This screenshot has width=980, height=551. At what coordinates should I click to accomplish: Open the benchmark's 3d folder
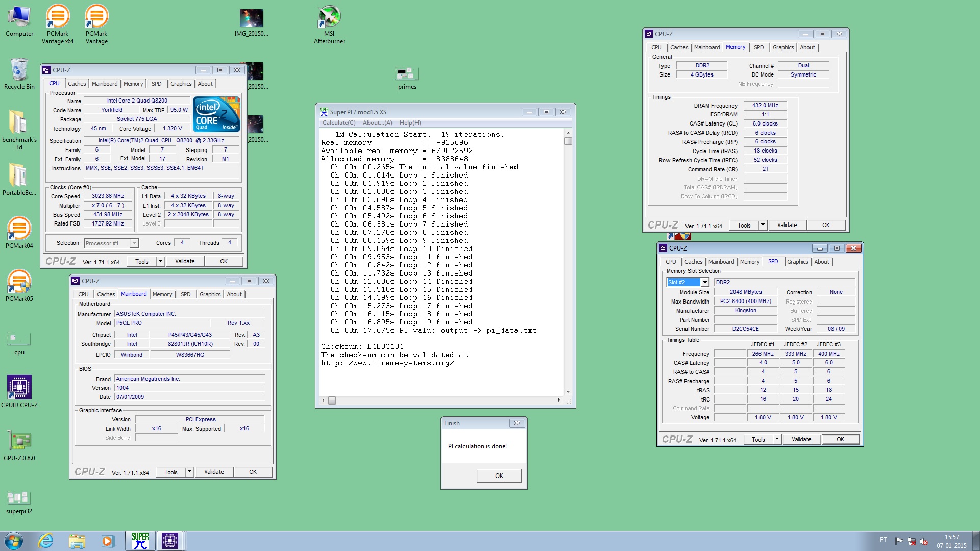[19, 130]
